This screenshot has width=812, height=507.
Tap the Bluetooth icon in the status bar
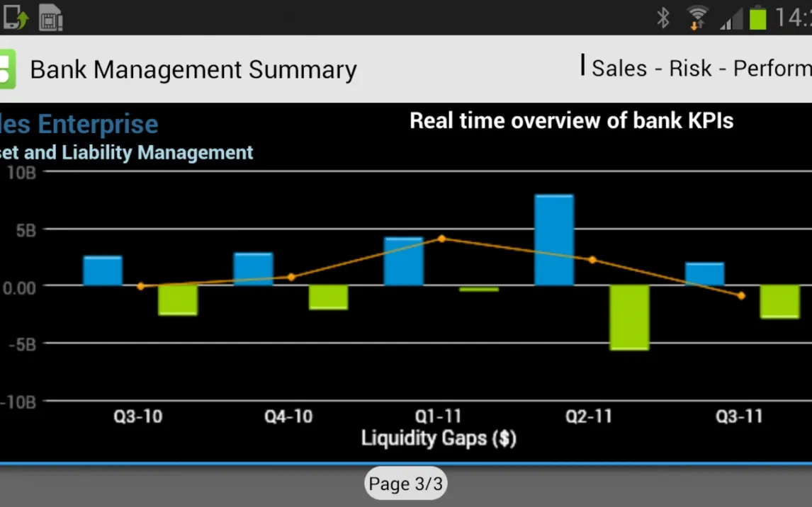click(x=663, y=18)
